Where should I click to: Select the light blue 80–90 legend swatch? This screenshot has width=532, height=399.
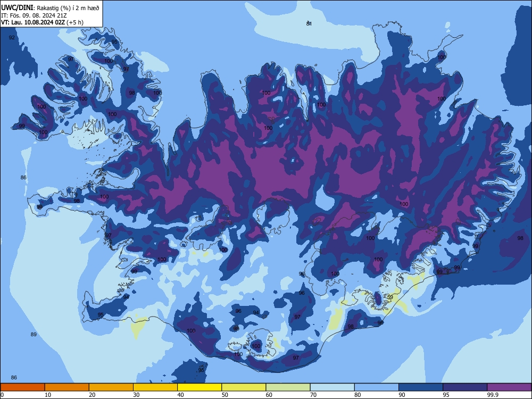click(377, 387)
